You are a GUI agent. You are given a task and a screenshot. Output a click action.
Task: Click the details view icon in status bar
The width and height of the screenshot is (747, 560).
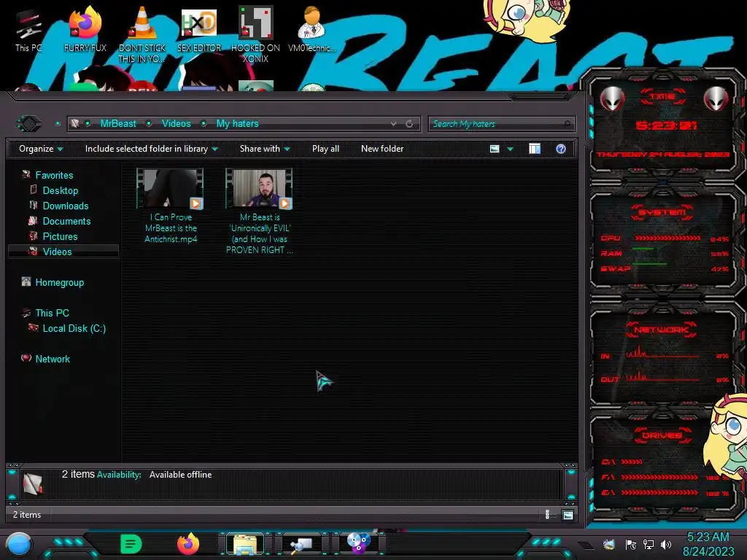(547, 515)
